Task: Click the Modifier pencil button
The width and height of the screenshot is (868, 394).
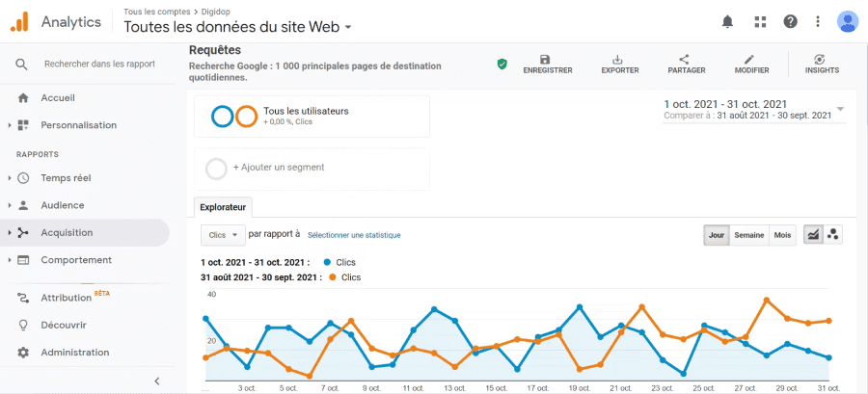Action: 751,65
